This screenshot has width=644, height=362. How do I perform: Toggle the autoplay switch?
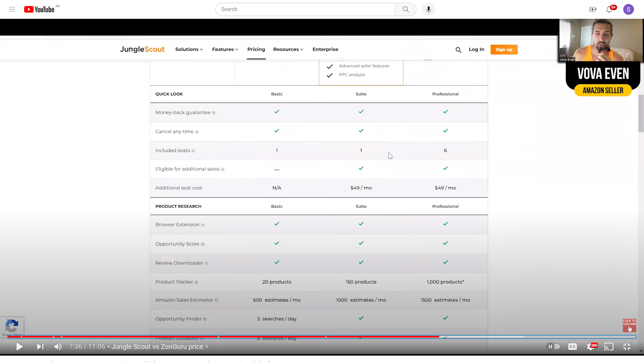click(553, 346)
